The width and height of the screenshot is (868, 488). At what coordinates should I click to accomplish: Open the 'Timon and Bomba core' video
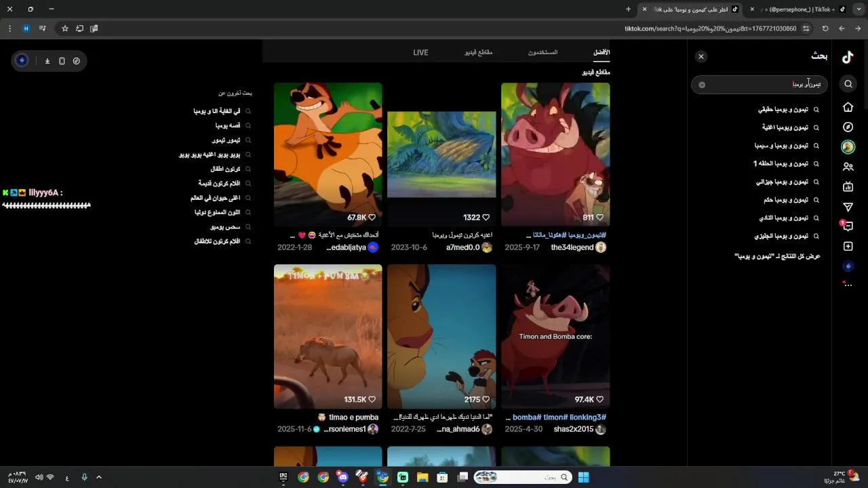tap(555, 336)
